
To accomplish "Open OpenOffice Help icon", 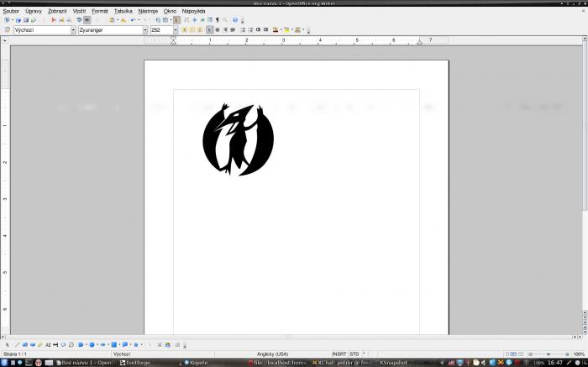I will pyautogui.click(x=234, y=20).
